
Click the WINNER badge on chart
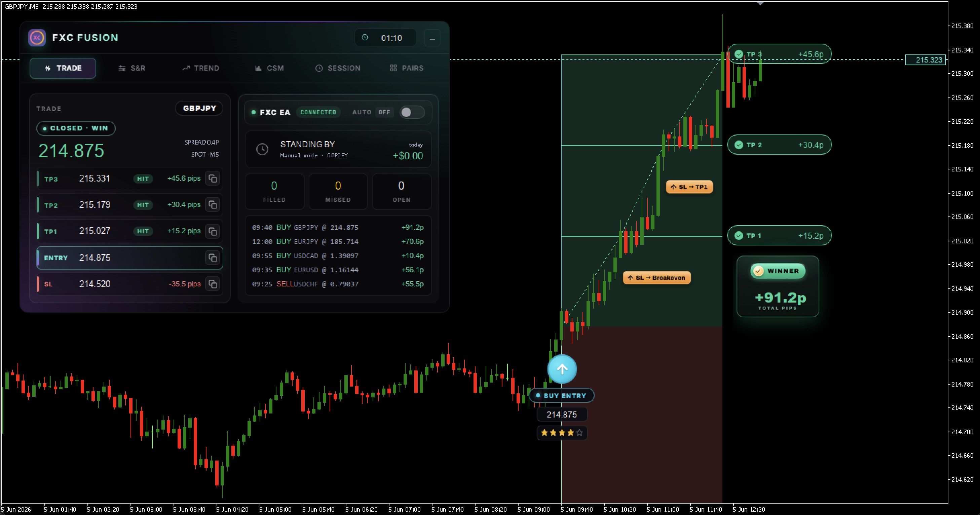pos(778,271)
